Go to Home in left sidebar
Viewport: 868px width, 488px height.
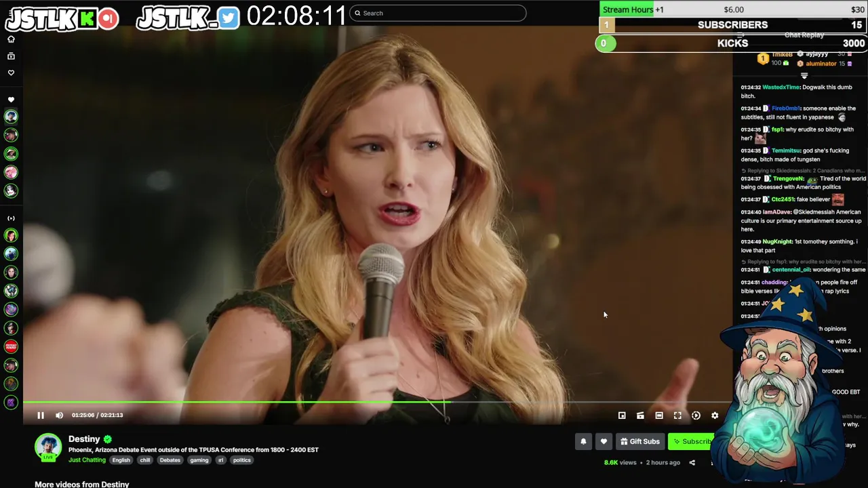[11, 39]
